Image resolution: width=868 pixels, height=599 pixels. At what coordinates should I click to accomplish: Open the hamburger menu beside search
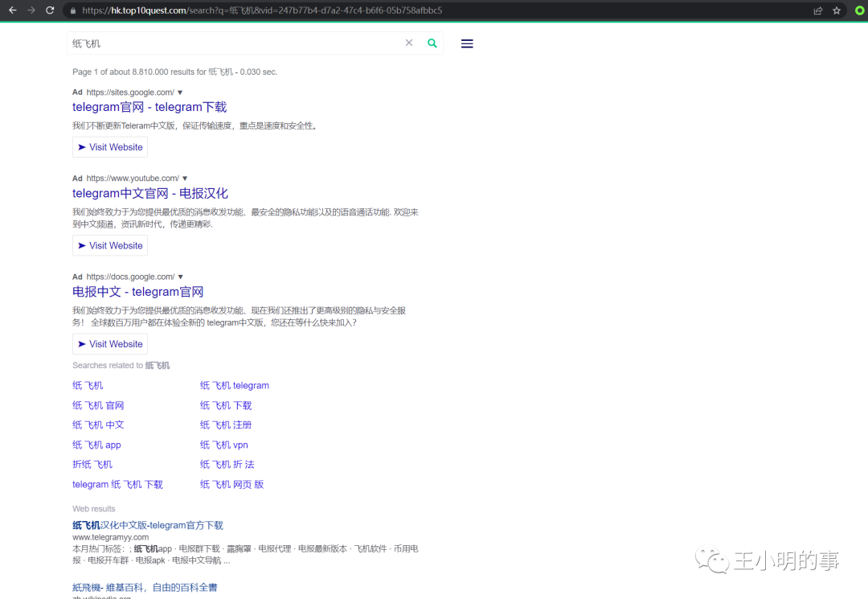(x=467, y=43)
